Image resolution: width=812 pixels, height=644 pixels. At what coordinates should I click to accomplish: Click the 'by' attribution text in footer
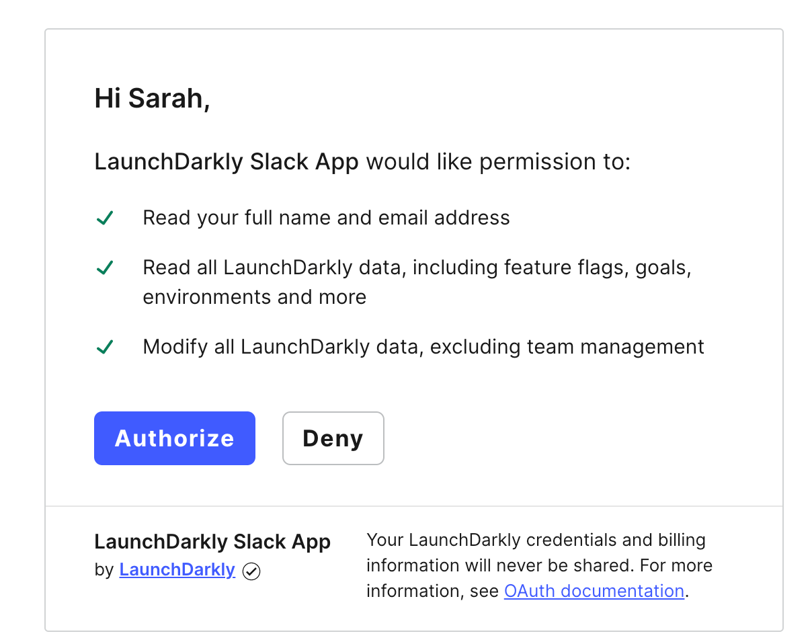coord(102,569)
